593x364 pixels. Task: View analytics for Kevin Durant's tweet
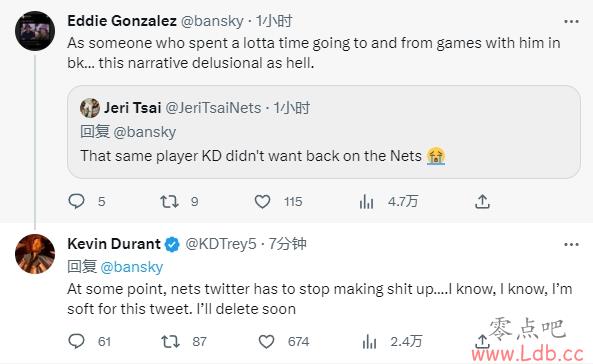tap(369, 342)
